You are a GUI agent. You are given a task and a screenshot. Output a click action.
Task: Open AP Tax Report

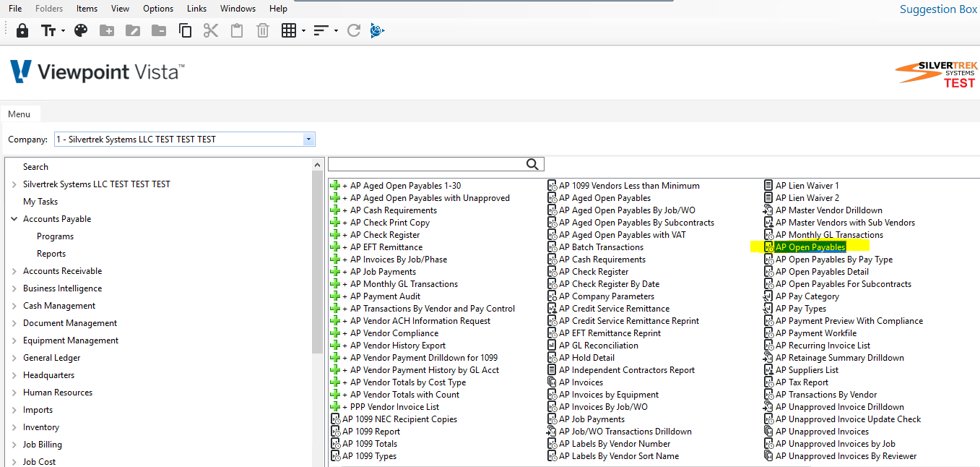[x=802, y=382]
